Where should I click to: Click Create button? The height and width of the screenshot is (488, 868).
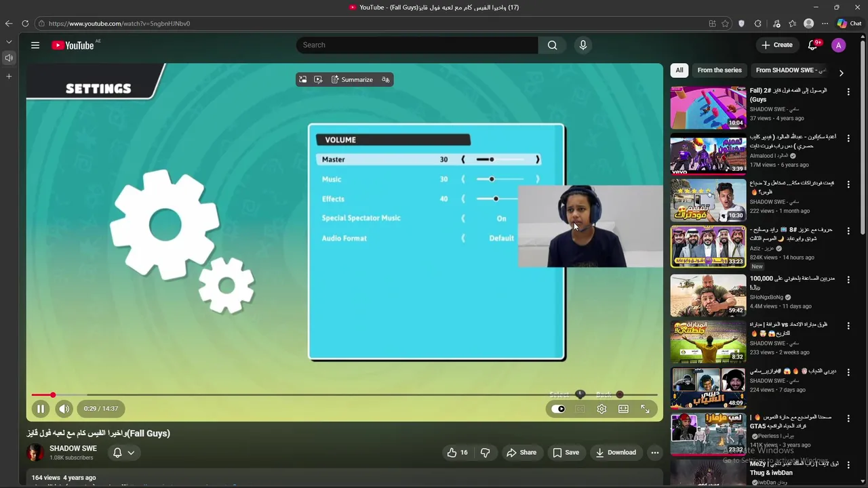[x=777, y=45]
